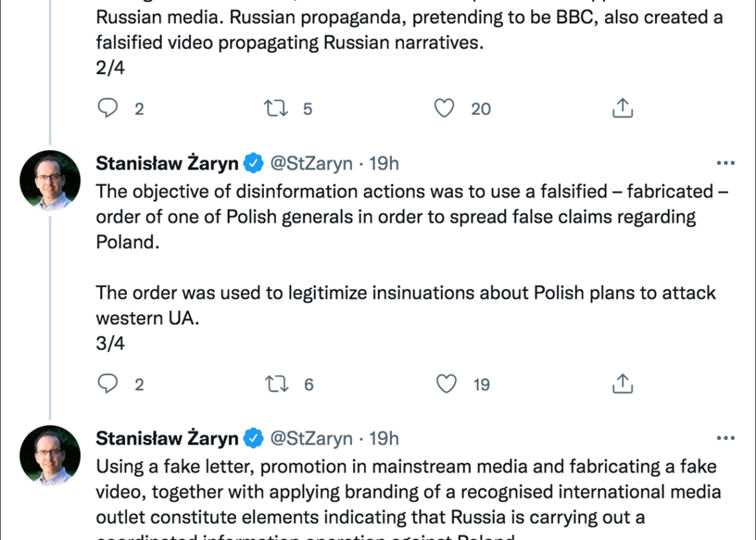Share the 3/4 tweet
Image resolution: width=756 pixels, height=540 pixels.
click(x=623, y=384)
